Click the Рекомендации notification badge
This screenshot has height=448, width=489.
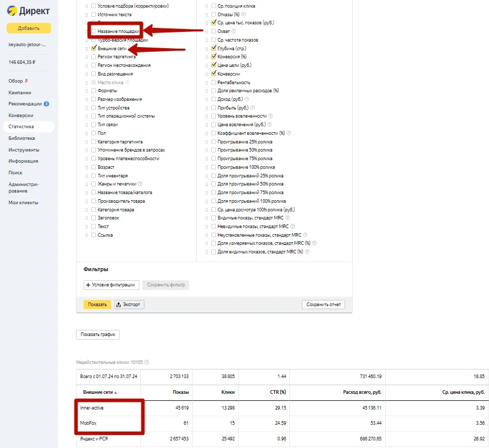click(46, 104)
